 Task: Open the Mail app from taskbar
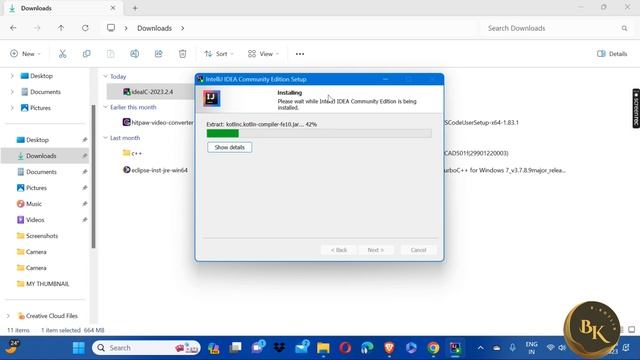[302, 347]
